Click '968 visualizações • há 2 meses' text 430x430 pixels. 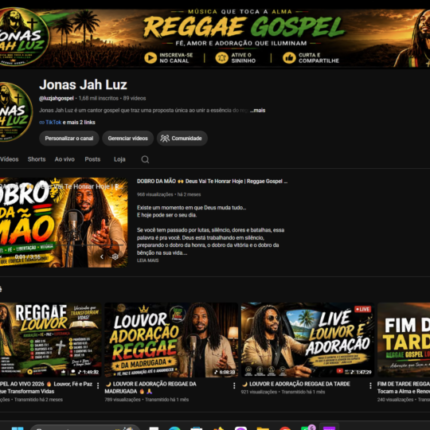pos(169,194)
